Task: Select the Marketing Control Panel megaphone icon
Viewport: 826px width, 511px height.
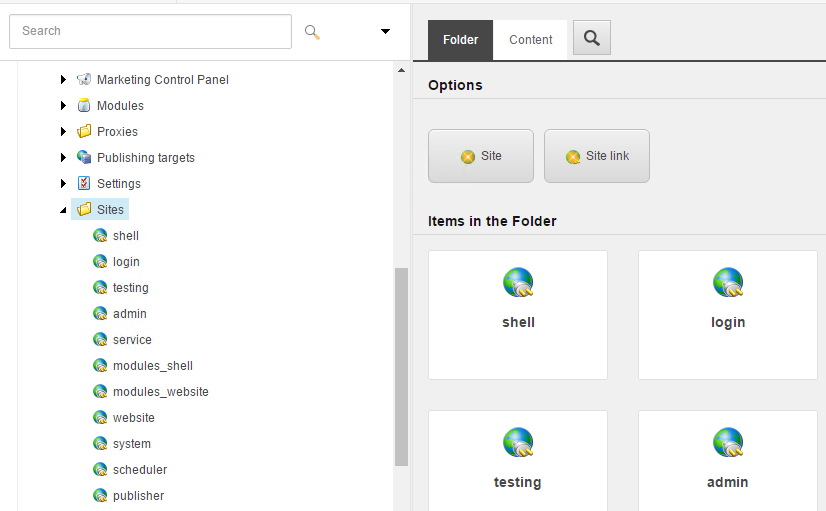Action: pos(84,80)
